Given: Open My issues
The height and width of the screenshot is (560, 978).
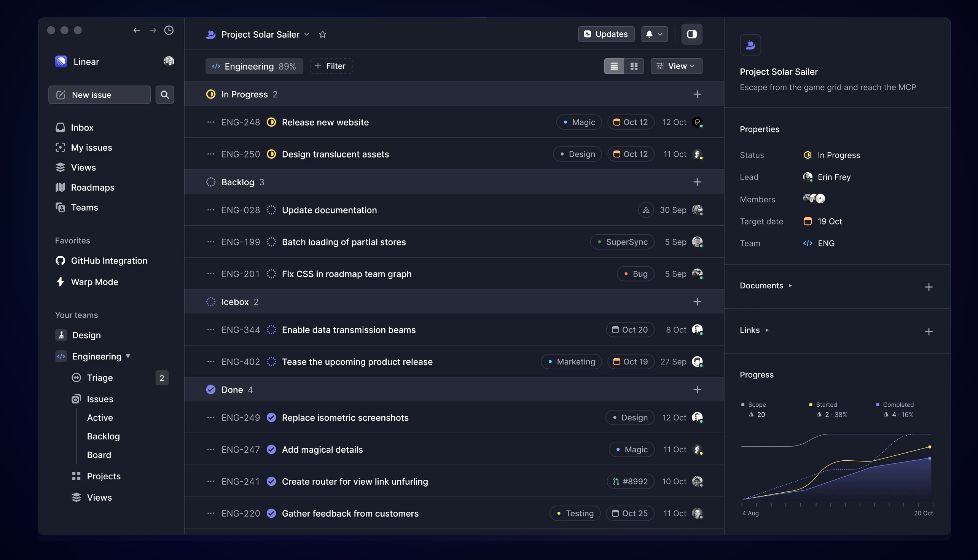Looking at the screenshot, I should (x=92, y=147).
